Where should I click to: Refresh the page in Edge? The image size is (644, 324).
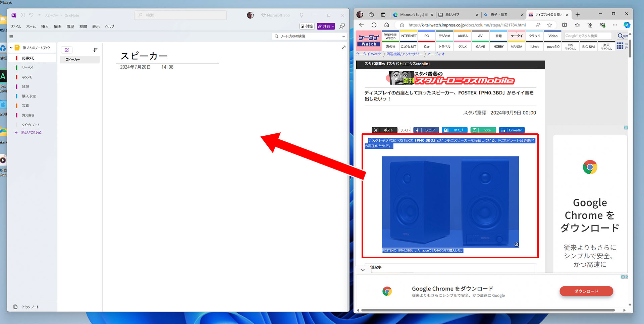374,25
